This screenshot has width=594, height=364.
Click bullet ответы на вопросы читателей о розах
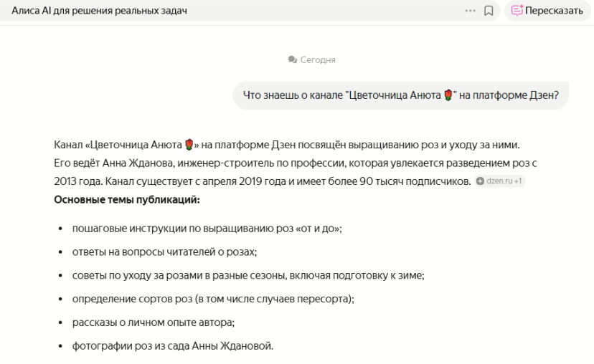pos(164,252)
